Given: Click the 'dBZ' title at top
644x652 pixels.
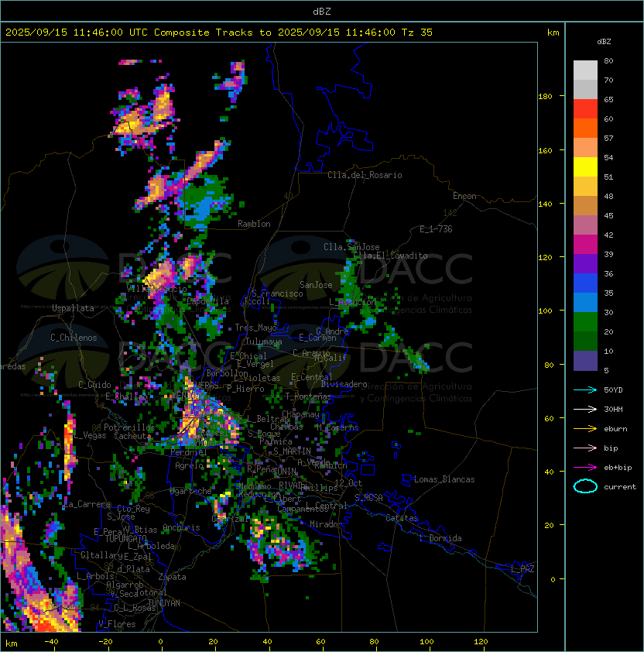Looking at the screenshot, I should 322,11.
